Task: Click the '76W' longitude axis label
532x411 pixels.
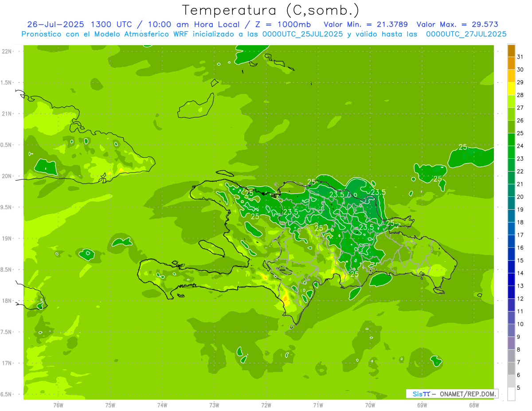Action: [x=58, y=405]
